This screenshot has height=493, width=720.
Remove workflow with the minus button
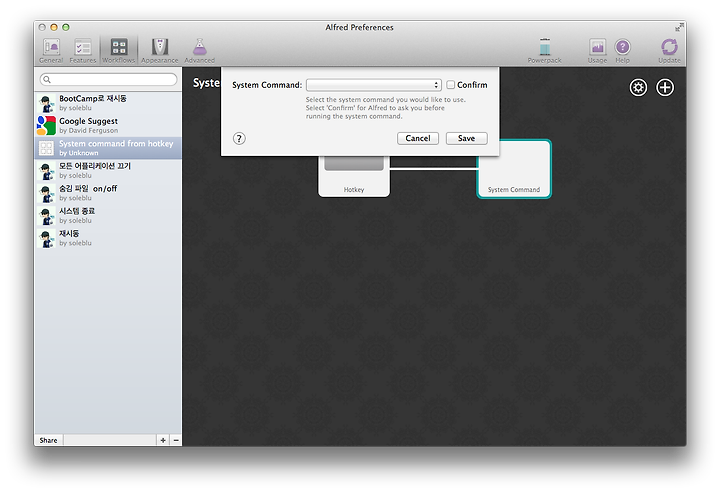point(176,440)
